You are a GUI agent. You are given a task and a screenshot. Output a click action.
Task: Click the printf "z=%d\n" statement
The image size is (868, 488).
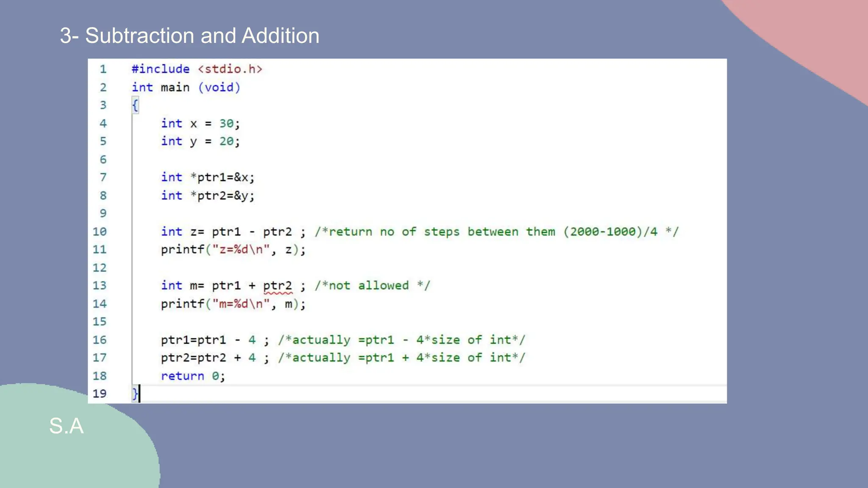(x=233, y=250)
